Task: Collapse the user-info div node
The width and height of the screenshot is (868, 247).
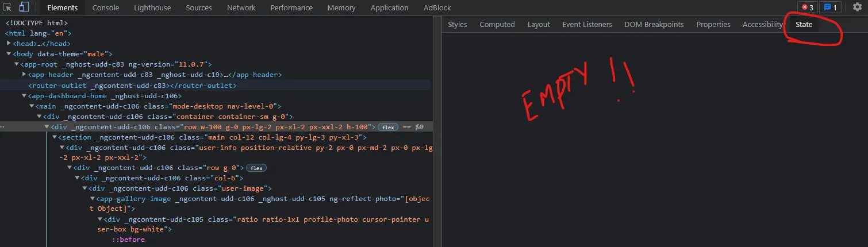Action: tap(62, 148)
